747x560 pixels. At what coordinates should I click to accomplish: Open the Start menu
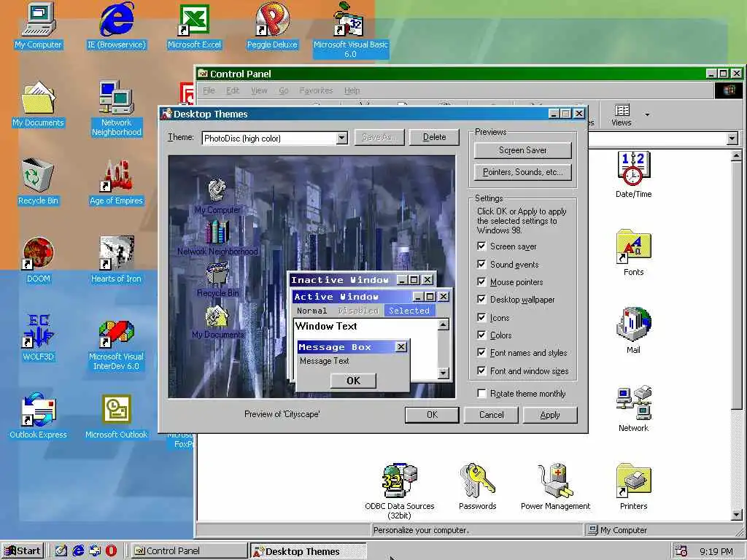tap(23, 551)
